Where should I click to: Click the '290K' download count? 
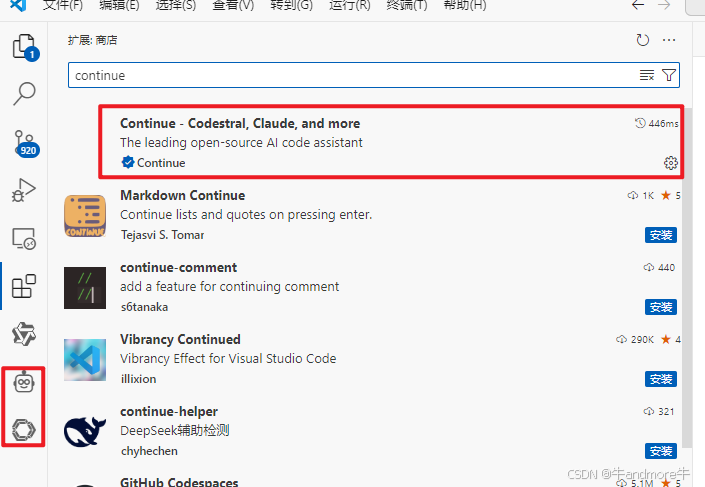642,339
